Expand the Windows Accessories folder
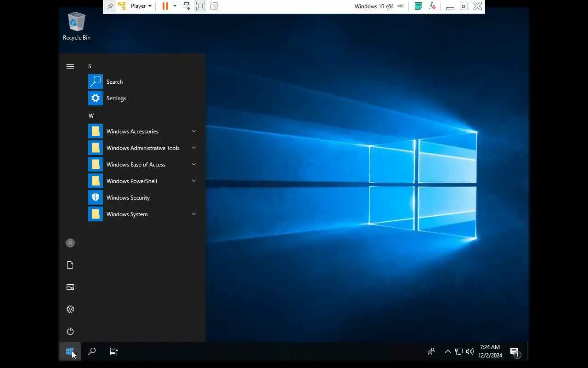Image resolution: width=588 pixels, height=368 pixels. coord(143,132)
